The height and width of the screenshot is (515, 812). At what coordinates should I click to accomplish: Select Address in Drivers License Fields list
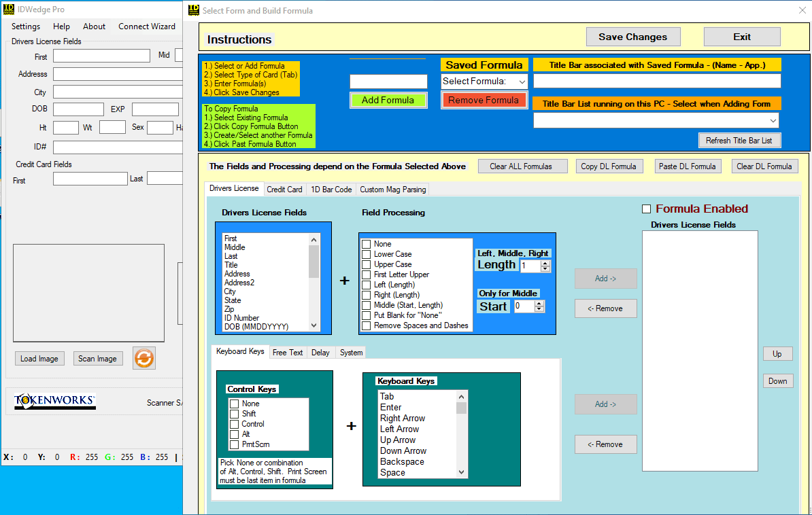(237, 274)
